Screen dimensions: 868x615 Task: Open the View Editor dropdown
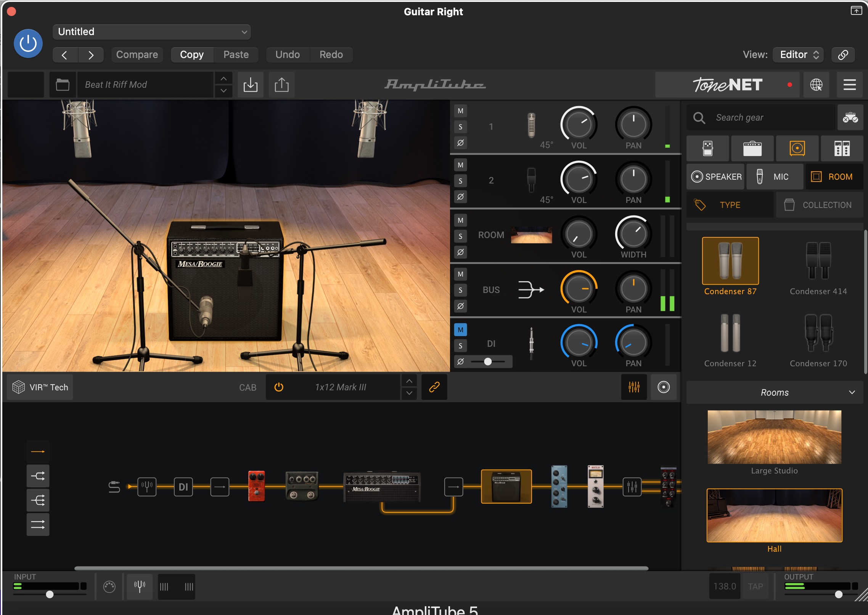coord(799,55)
